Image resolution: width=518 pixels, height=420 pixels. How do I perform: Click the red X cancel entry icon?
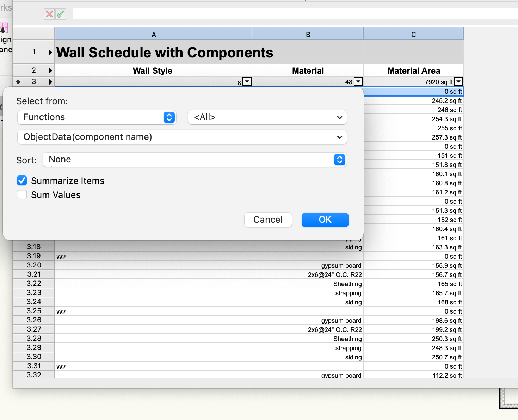49,14
